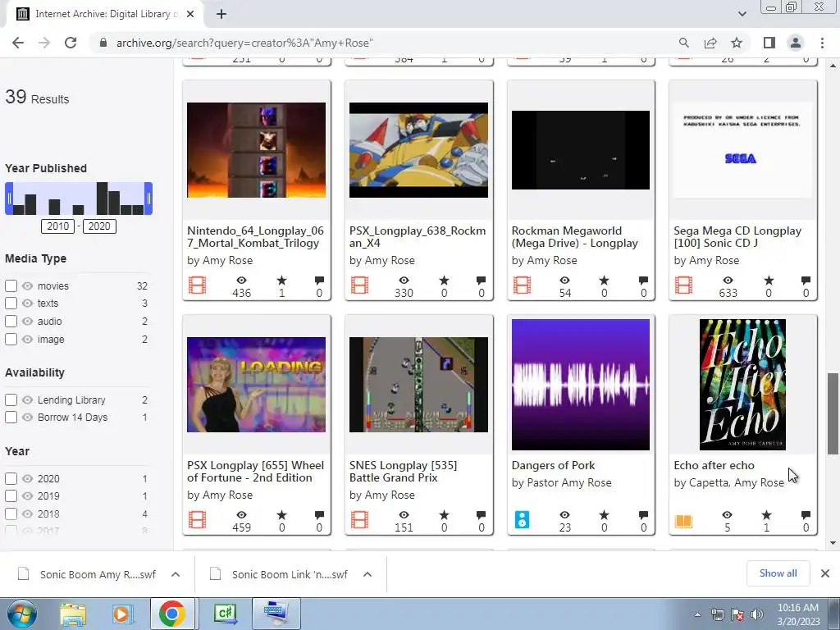840x630 pixels.
Task: Click the forward navigation arrow
Action: (x=44, y=43)
